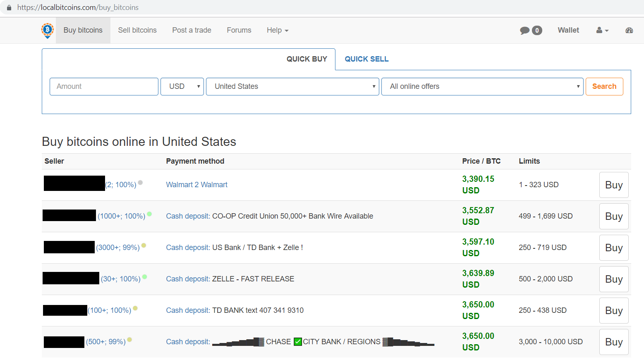This screenshot has width=644, height=362.
Task: Click the Price / BTC column header
Action: pos(481,161)
